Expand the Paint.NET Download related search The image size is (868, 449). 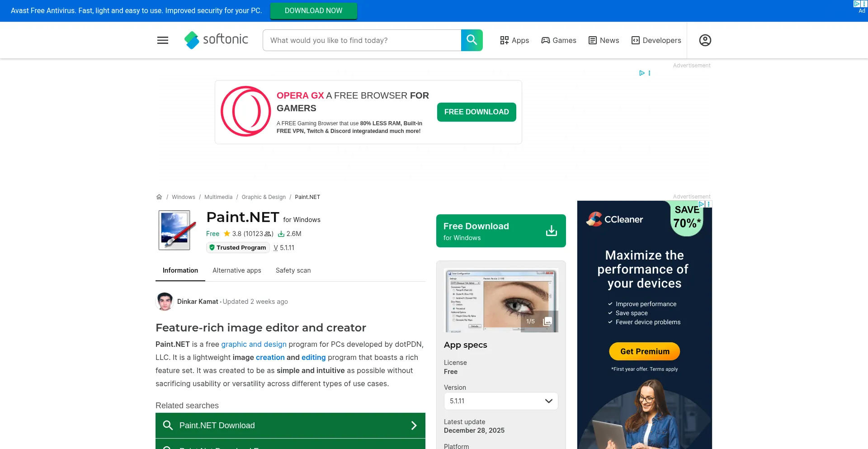(x=290, y=425)
